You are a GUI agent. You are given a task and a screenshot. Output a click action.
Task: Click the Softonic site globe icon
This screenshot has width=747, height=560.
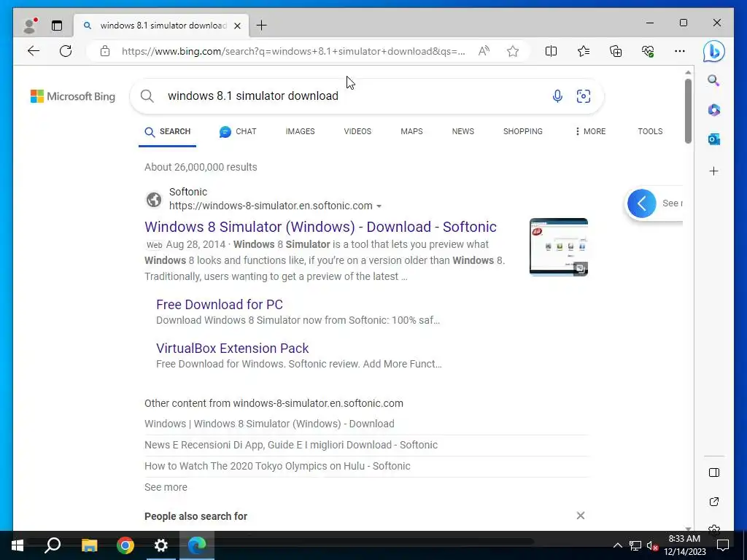(x=153, y=200)
